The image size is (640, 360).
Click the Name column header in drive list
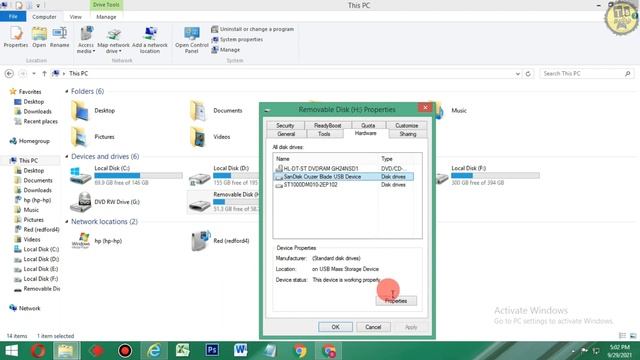[x=326, y=159]
